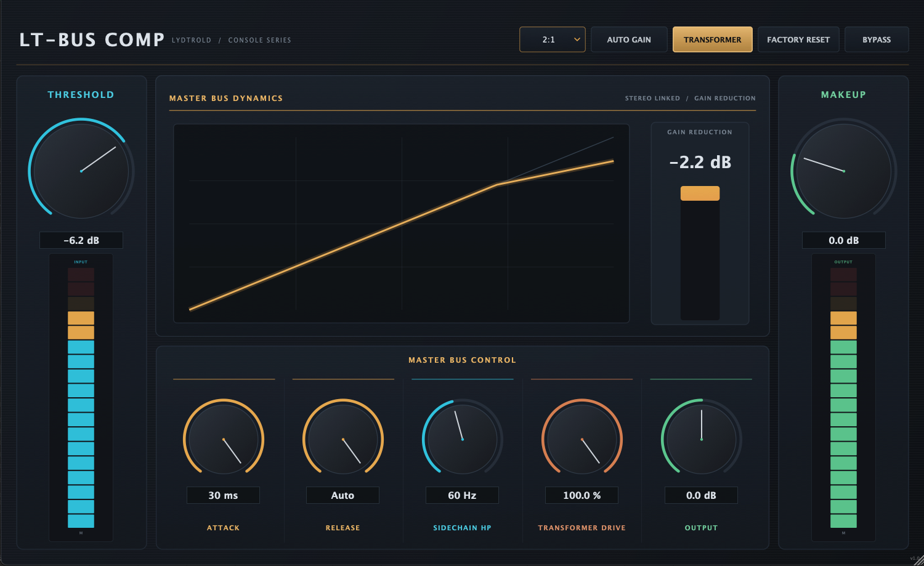Click the Output knob in Master Bus Control
Screen dimensions: 924x566
point(702,439)
